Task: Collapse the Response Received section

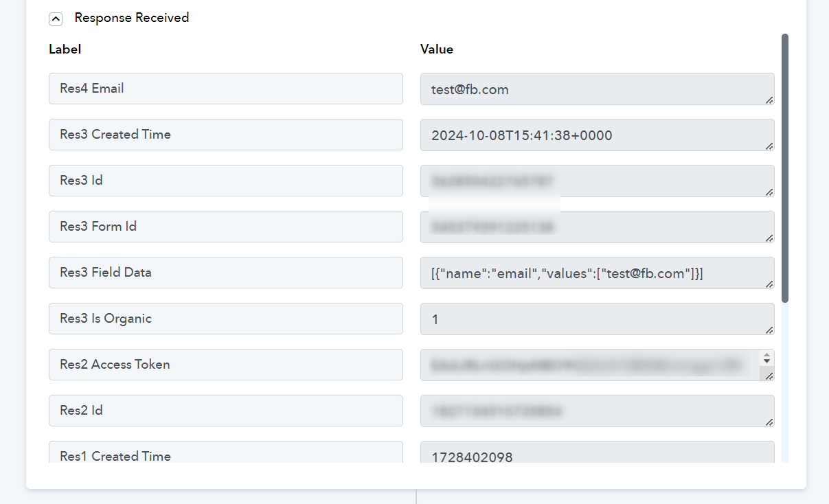Action: coord(56,19)
